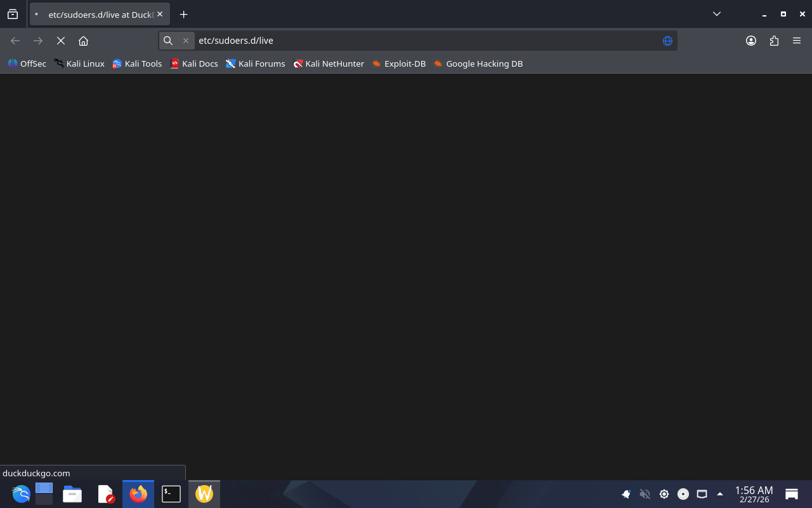This screenshot has width=812, height=508.
Task: Open the Exploit-DB bookmark
Action: [399, 63]
